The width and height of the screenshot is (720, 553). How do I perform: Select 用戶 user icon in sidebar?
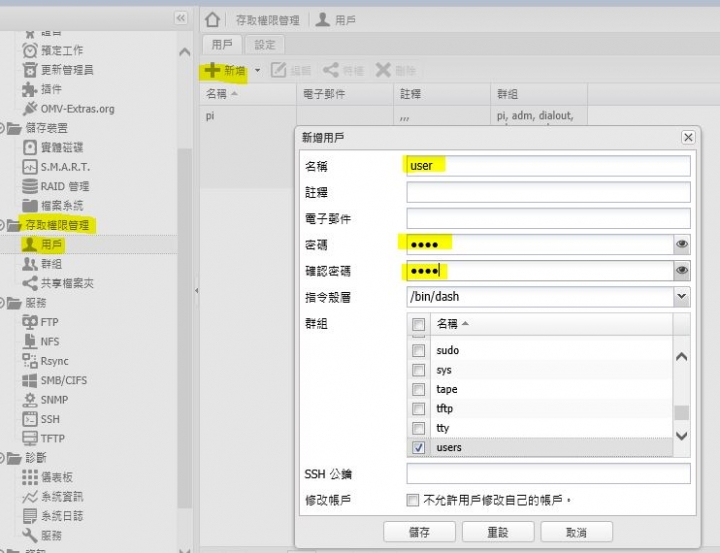click(x=30, y=244)
